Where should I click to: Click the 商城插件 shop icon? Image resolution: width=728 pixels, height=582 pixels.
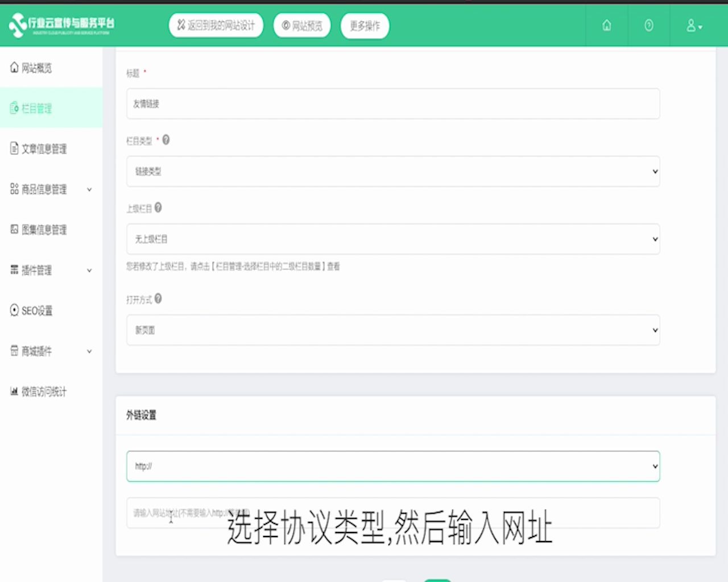(x=14, y=351)
